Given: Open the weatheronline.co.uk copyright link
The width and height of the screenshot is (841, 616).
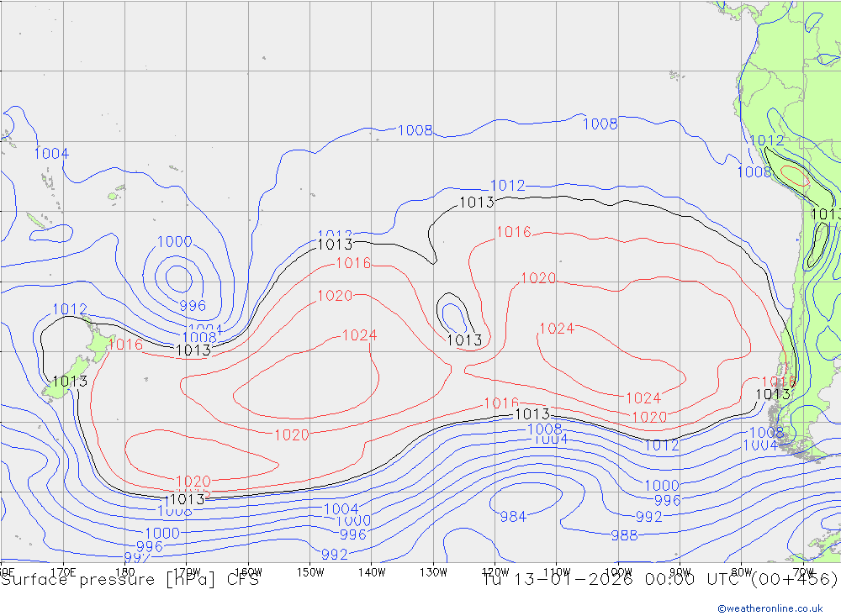Looking at the screenshot, I should pyautogui.click(x=770, y=608).
